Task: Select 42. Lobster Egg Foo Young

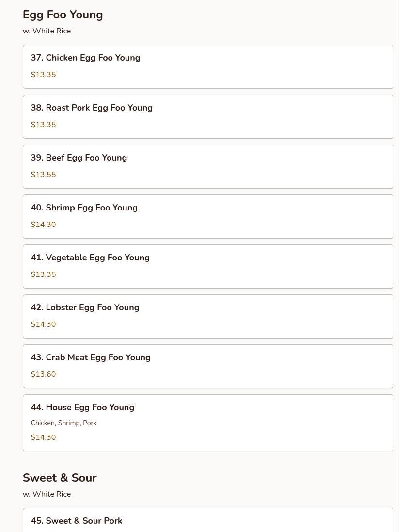Action: coord(207,316)
